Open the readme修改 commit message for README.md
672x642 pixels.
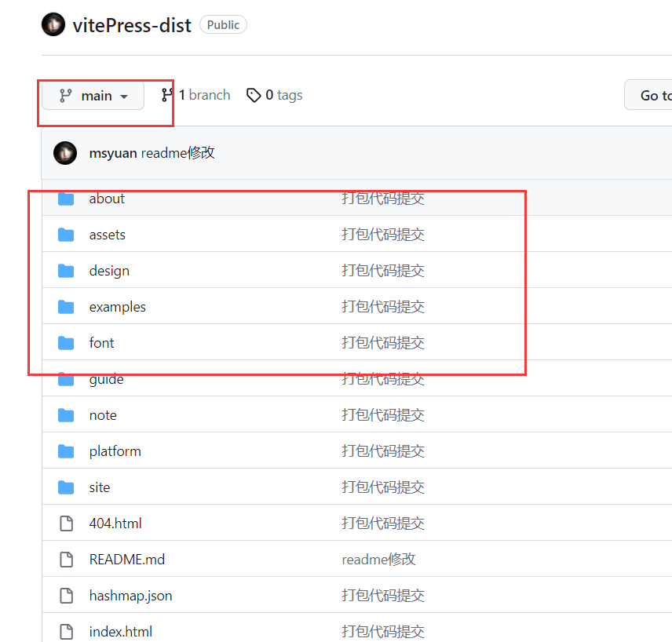tap(378, 560)
